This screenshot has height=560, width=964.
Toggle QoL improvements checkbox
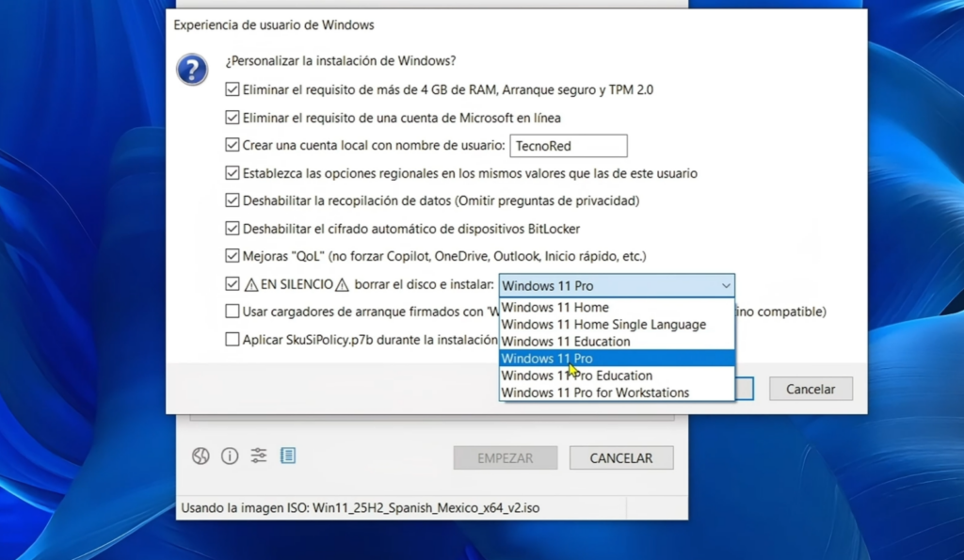click(232, 256)
